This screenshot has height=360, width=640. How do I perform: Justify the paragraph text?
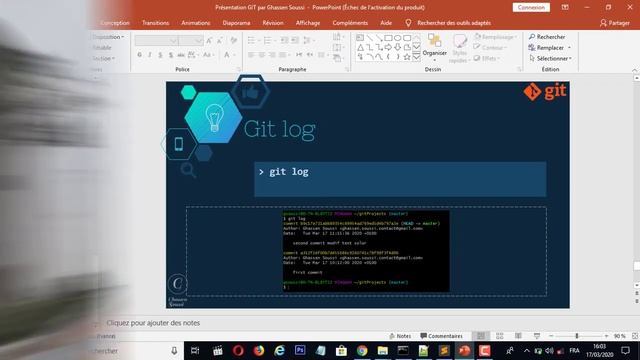[x=282, y=55]
